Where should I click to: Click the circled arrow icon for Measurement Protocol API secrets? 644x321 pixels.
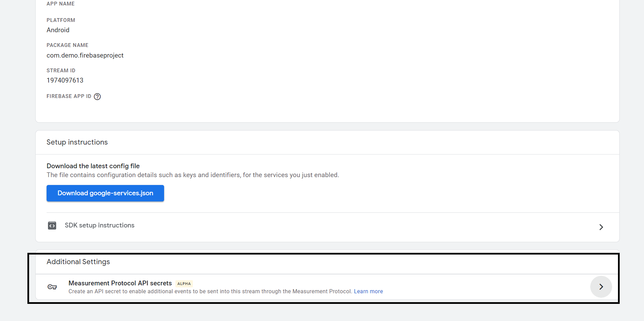click(601, 287)
